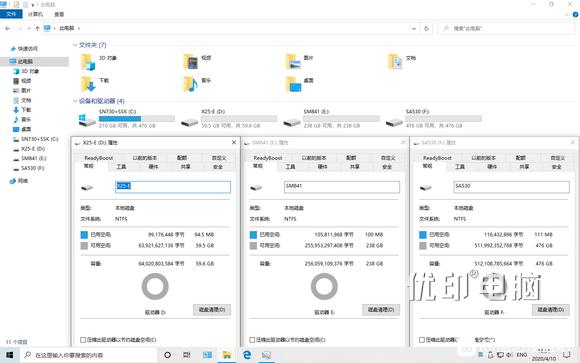580x363 pixels.
Task: Tick the compress drive checkbox in SA530 properties
Action: click(x=422, y=340)
